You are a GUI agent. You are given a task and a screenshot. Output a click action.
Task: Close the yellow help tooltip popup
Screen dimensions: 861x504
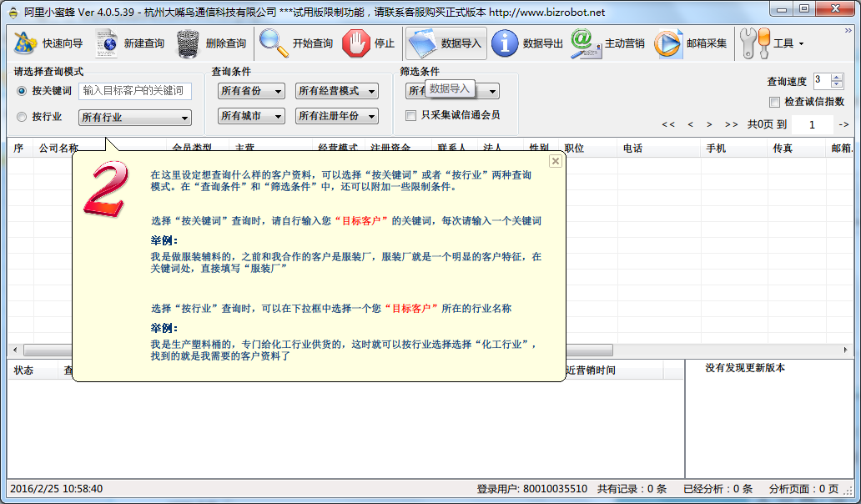(555, 161)
